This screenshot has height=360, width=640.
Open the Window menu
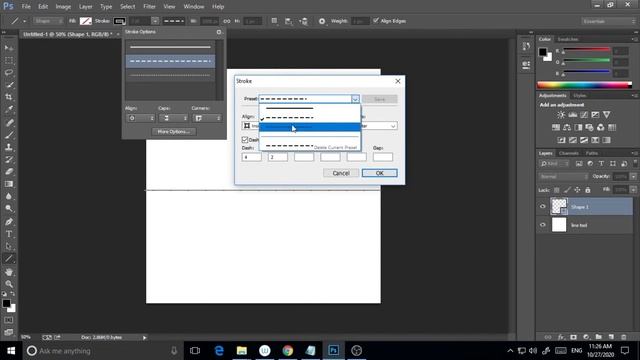pyautogui.click(x=194, y=7)
